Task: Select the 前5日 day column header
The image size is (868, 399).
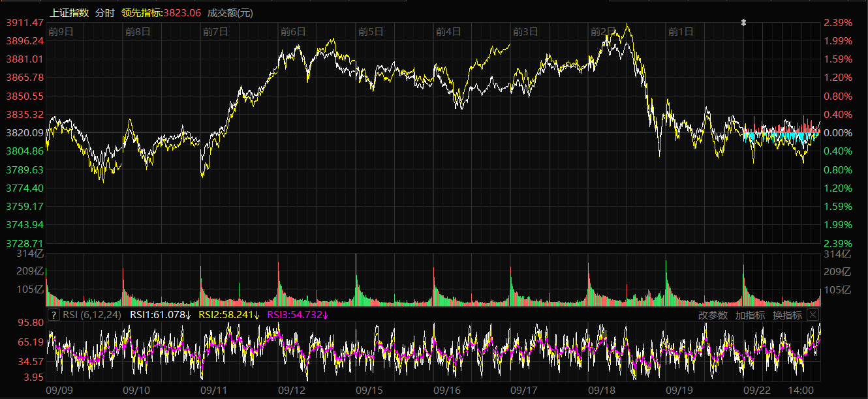Action: [371, 31]
